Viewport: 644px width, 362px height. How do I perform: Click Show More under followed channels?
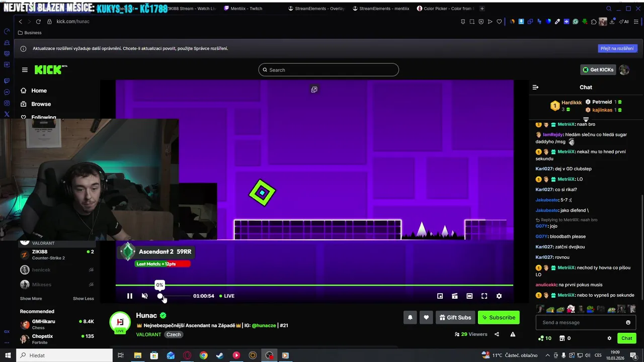coord(31,299)
